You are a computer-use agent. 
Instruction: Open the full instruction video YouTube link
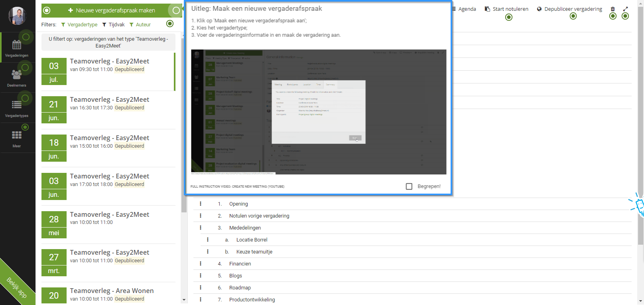237,186
